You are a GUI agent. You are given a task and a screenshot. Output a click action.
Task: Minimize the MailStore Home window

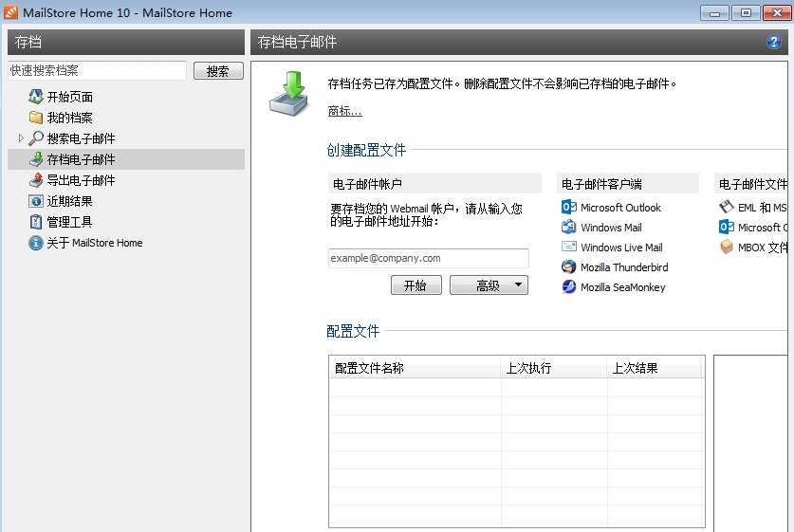pos(714,12)
